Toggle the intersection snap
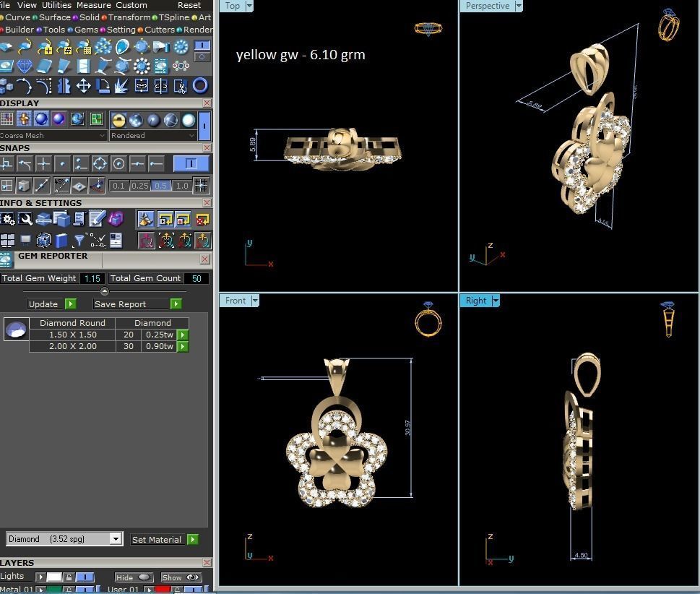The image size is (700, 594). [43, 164]
